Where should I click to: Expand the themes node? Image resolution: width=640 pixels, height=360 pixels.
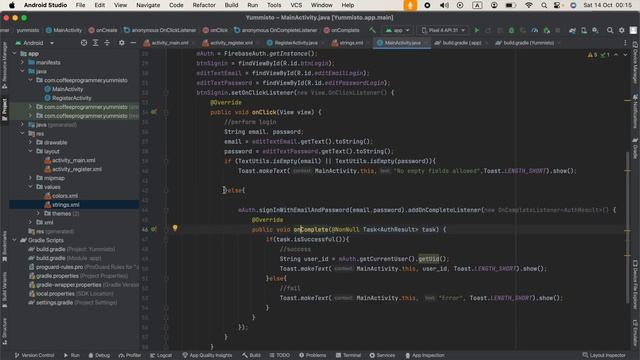tap(38, 213)
